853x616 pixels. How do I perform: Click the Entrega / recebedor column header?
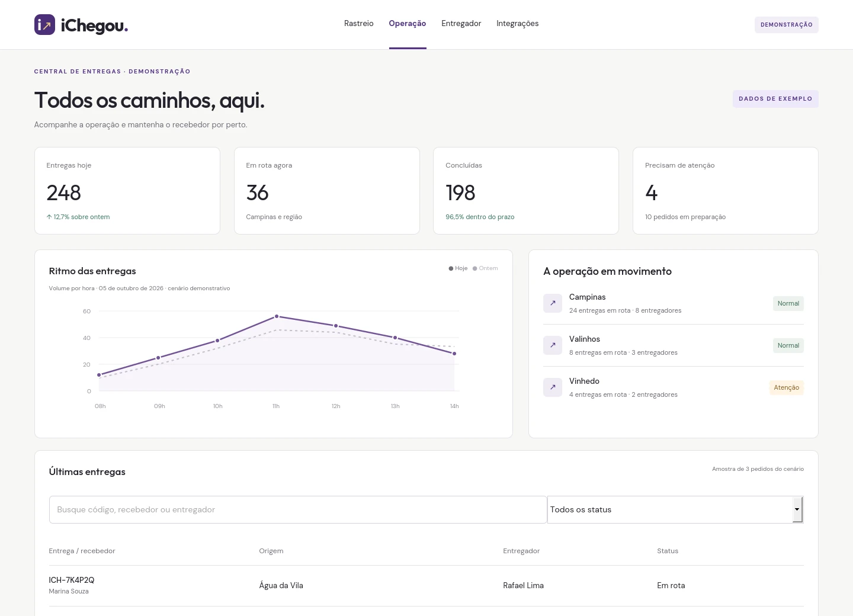pyautogui.click(x=82, y=551)
